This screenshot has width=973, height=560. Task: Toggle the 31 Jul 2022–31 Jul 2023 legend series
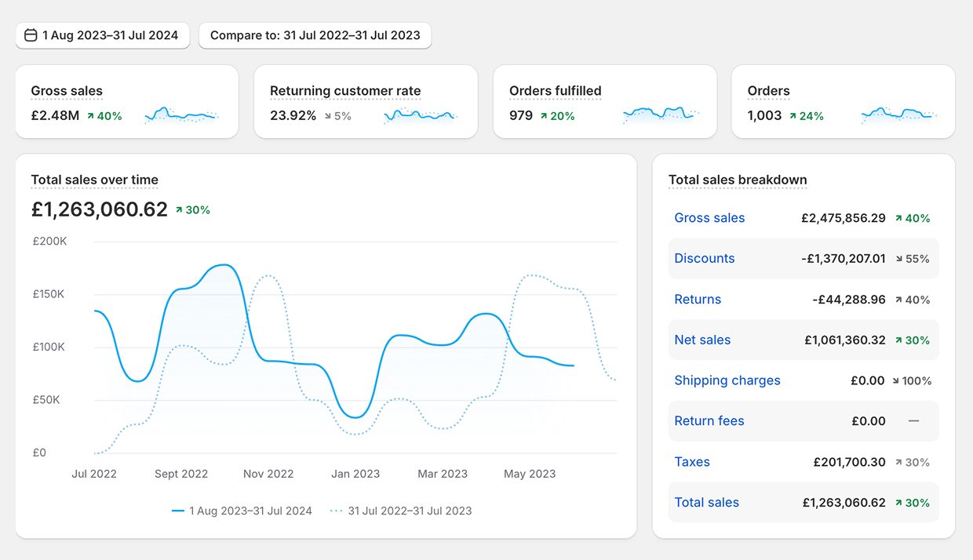click(x=401, y=511)
